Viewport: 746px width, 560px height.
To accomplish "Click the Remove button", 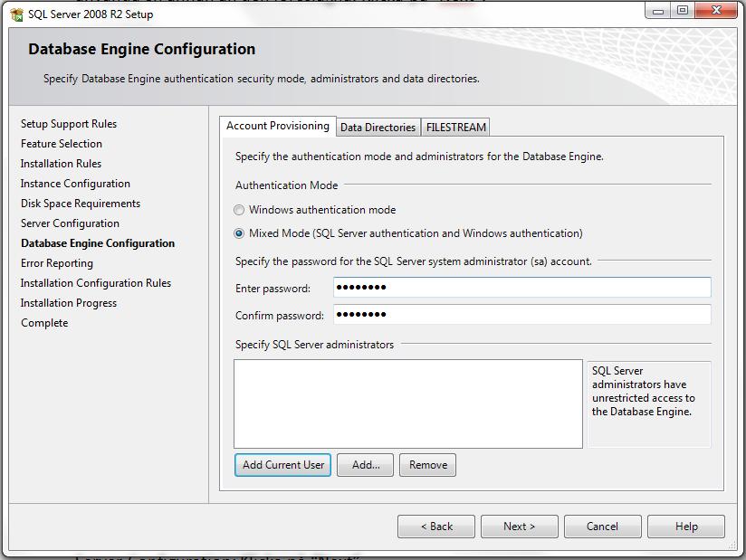I will (427, 465).
